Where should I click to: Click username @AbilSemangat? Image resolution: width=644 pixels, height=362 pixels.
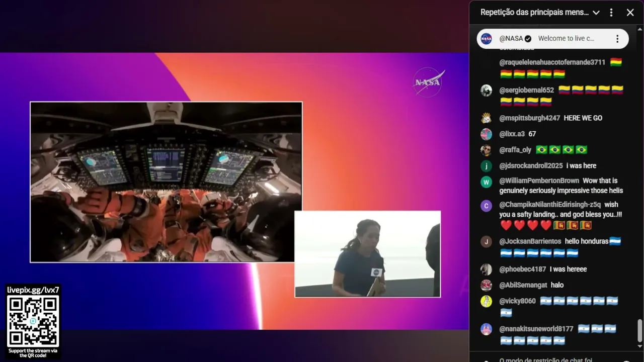[523, 285]
